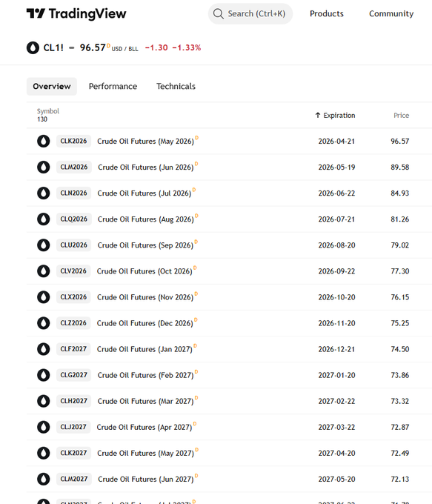Viewport: 432px width, 504px height.
Task: Sort by the Expiration column header
Action: (x=335, y=116)
